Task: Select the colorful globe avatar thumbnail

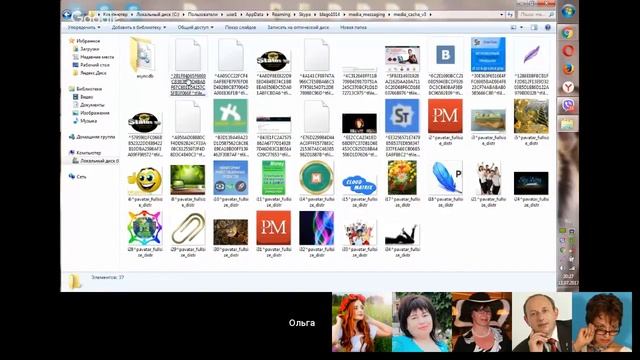Action: [x=145, y=228]
